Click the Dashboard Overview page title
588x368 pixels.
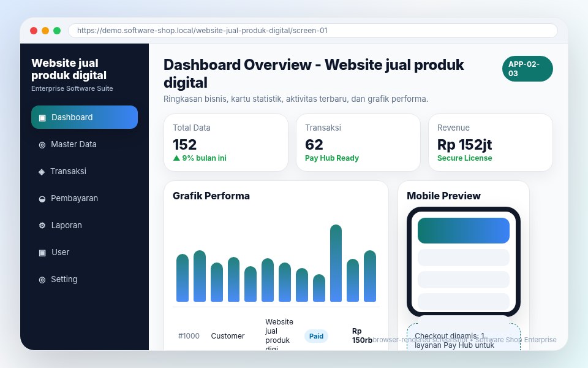(x=314, y=74)
